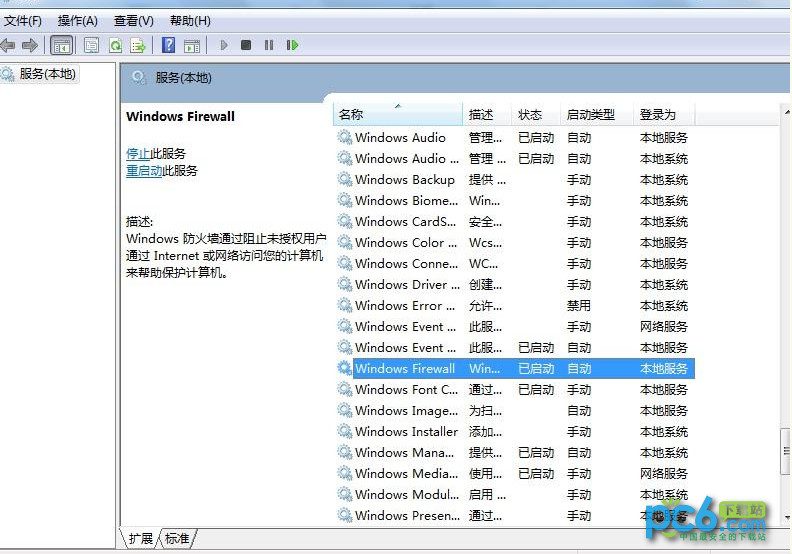Click the Forward arrow in the toolbar
The width and height of the screenshot is (792, 554).
tap(30, 45)
